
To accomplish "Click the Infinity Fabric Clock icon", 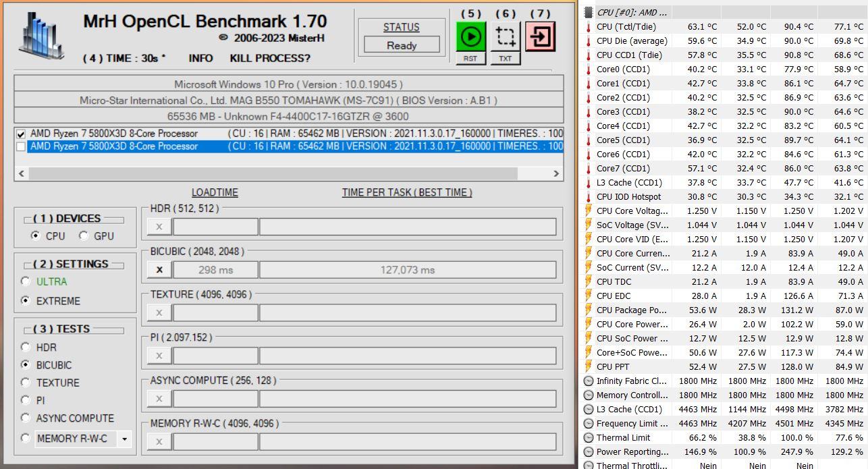I will click(589, 381).
